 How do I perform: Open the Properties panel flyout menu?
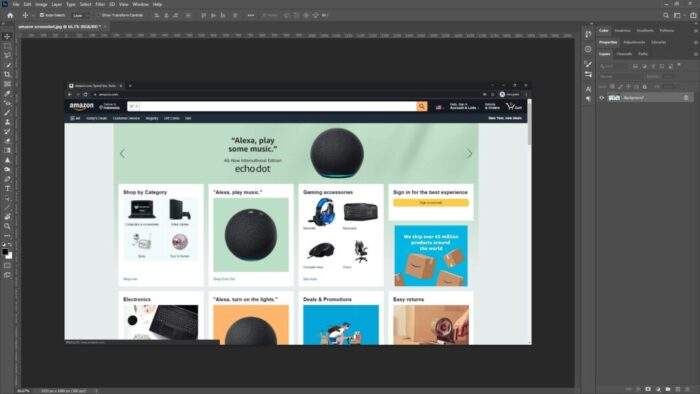coord(696,42)
